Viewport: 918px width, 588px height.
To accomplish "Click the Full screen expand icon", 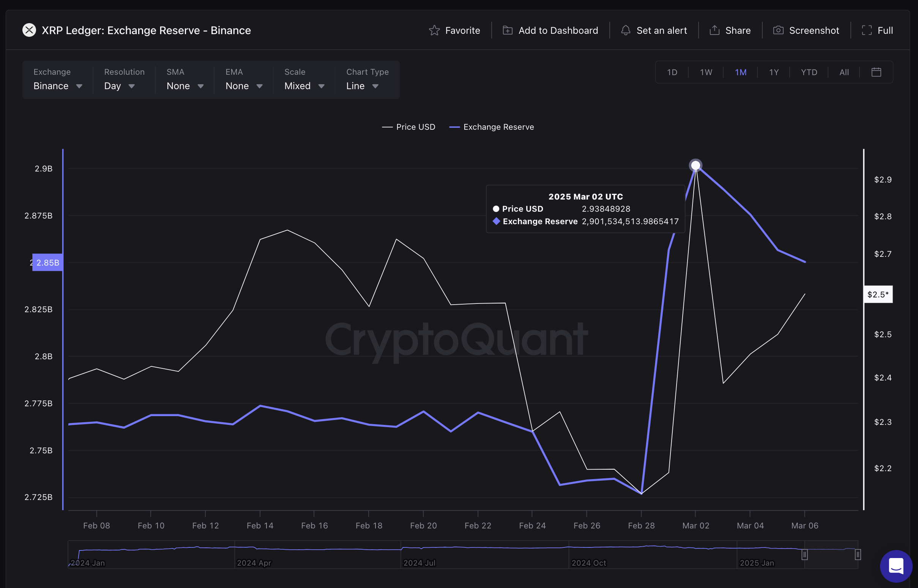I will pos(867,29).
